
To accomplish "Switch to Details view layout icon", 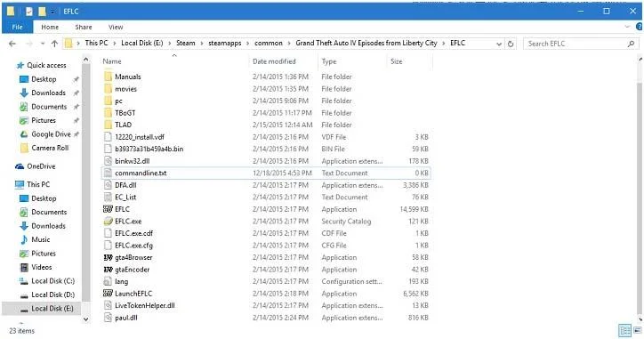I will pyautogui.click(x=625, y=330).
